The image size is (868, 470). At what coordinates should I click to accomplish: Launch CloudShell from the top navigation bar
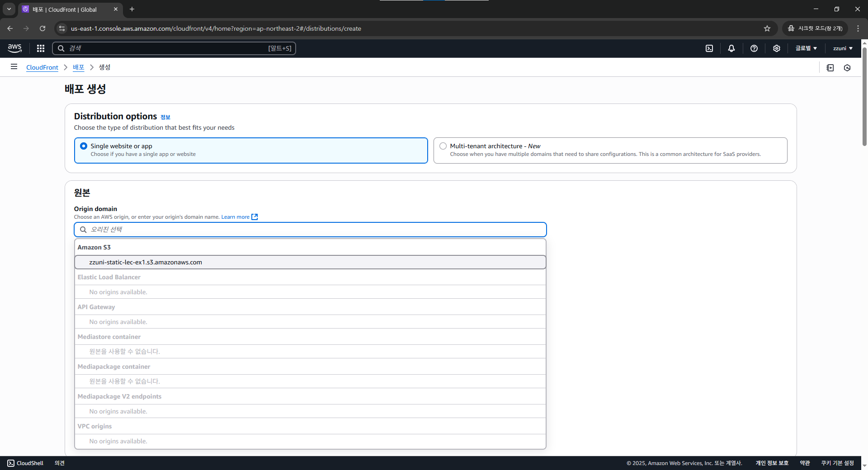pyautogui.click(x=709, y=48)
